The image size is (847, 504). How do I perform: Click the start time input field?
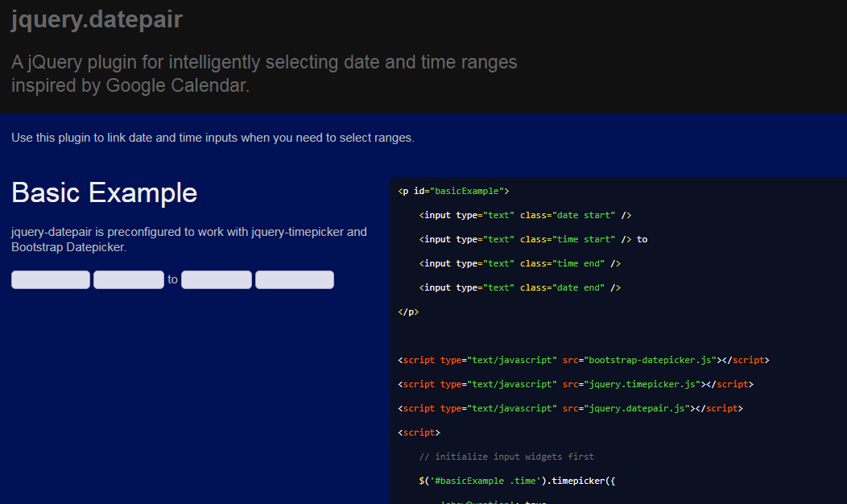[x=129, y=280]
